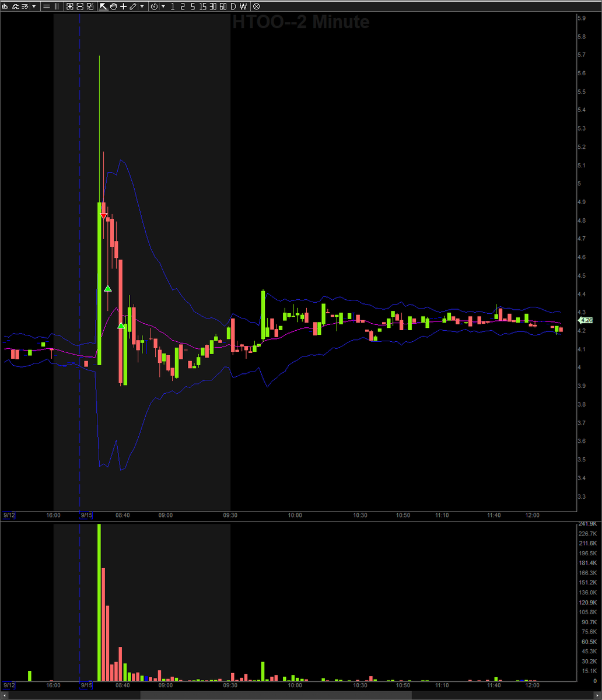Click the 9/15 date marker in price chart
The height and width of the screenshot is (700, 602).
(x=86, y=515)
